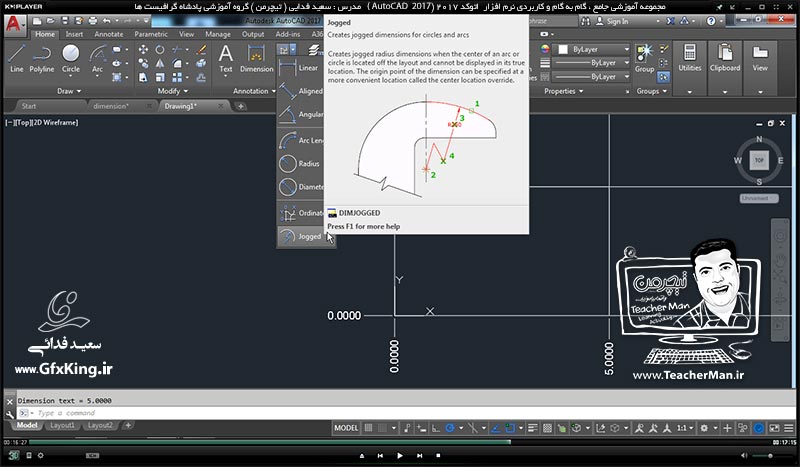Viewport: 800px width, 467px height.
Task: Click the Move tool in Modify panel
Action: point(143,50)
